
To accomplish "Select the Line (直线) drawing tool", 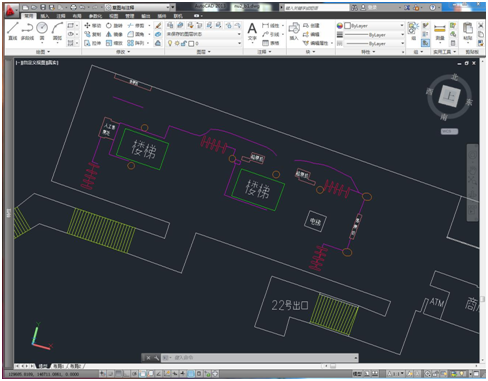I will click(x=13, y=31).
